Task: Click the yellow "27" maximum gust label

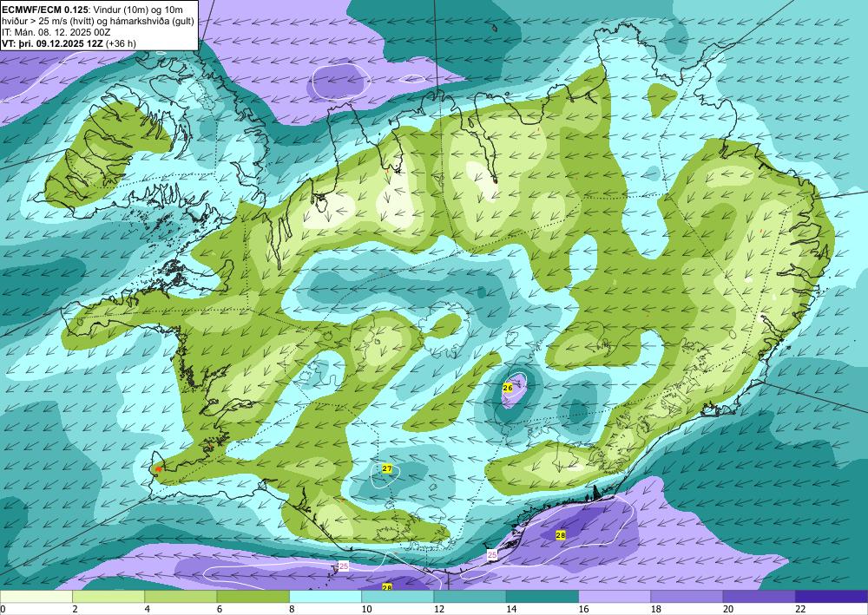Action: pos(387,469)
